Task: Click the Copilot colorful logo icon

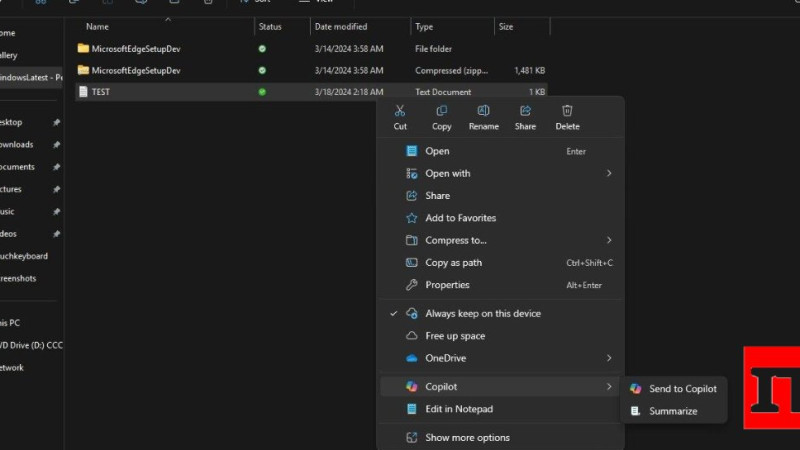Action: [412, 387]
